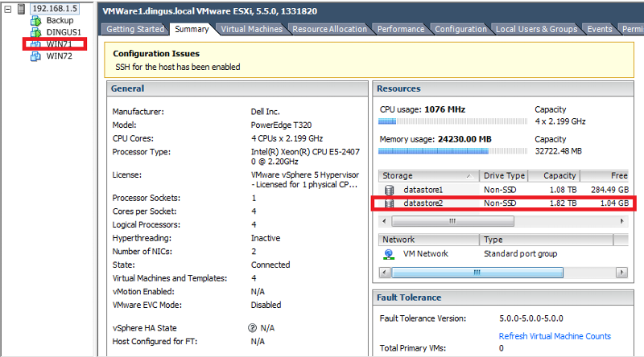Click storage list scroll left arrow
This screenshot has width=644, height=357.
(x=385, y=221)
